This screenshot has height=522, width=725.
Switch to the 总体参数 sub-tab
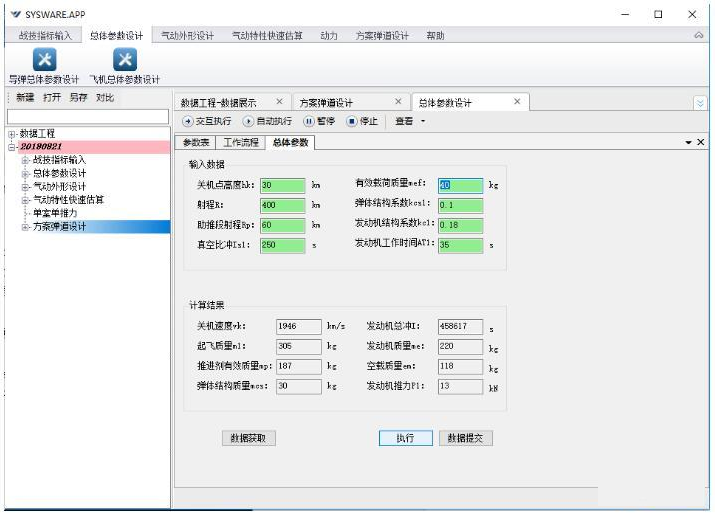point(290,142)
